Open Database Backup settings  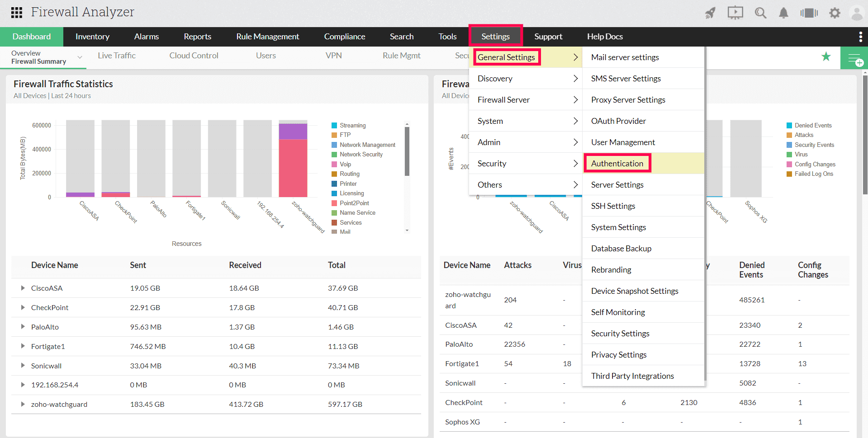pos(621,248)
